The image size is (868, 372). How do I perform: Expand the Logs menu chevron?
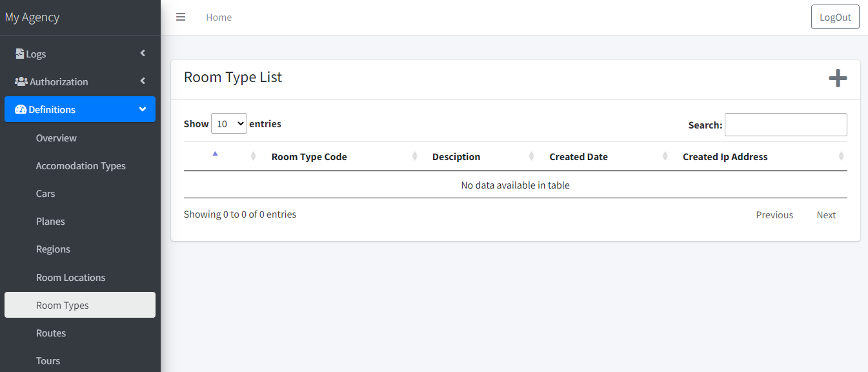click(x=143, y=54)
